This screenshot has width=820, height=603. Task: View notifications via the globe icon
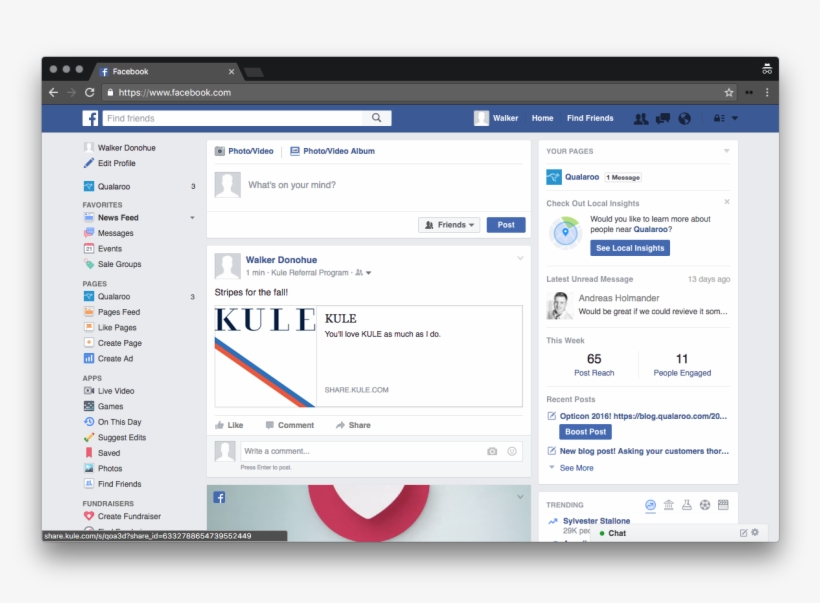[x=685, y=118]
